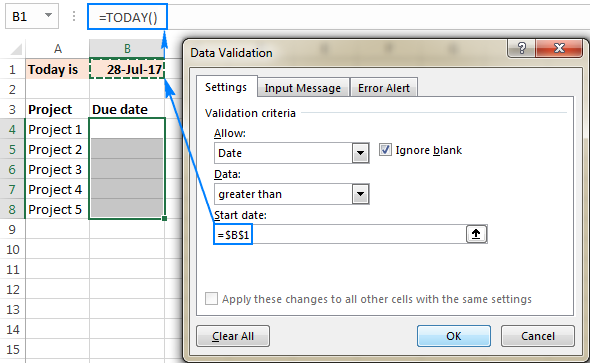Open the Allow dropdown showing Date

[360, 153]
